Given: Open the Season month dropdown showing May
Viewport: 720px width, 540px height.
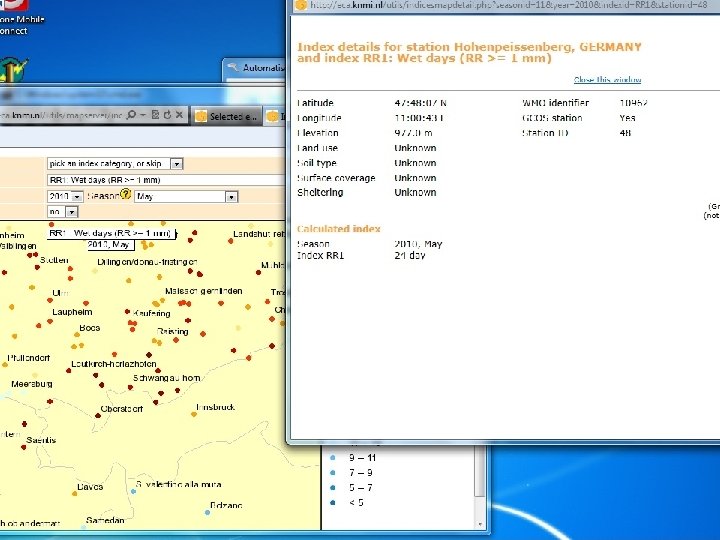Looking at the screenshot, I should pyautogui.click(x=229, y=197).
